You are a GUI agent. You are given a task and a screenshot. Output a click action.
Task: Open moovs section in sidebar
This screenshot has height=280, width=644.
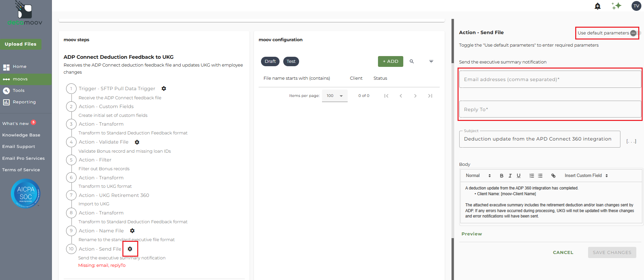tap(26, 79)
